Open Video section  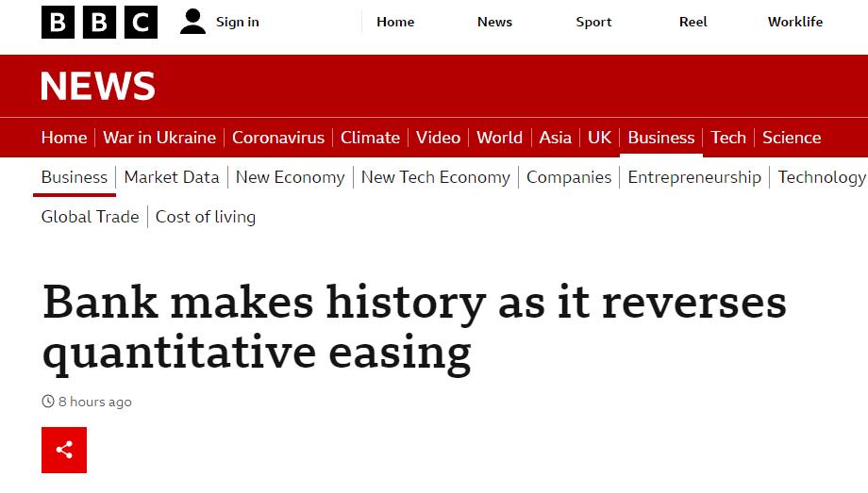[x=439, y=138]
